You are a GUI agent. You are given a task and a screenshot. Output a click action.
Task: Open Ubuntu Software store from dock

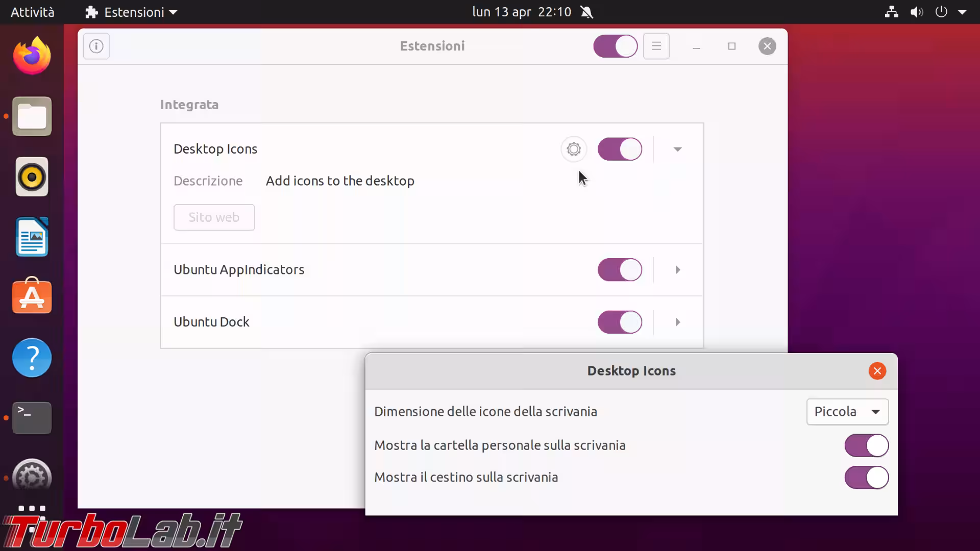pyautogui.click(x=32, y=297)
